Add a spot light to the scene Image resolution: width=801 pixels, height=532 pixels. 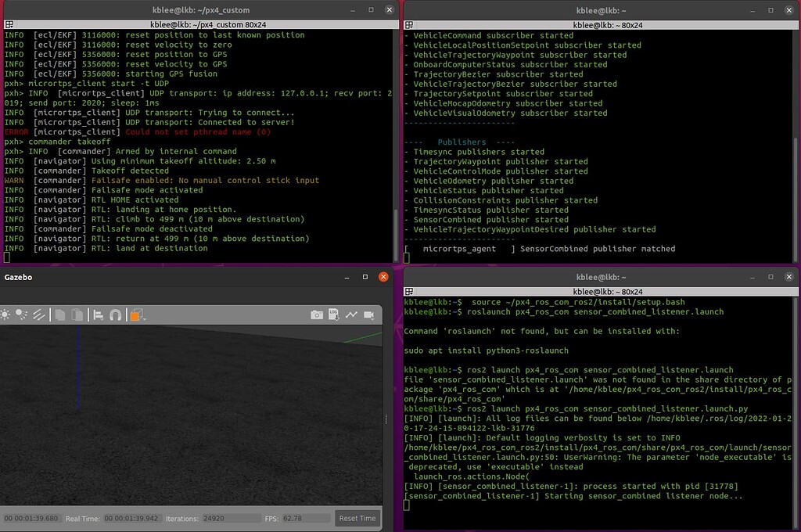[20, 313]
